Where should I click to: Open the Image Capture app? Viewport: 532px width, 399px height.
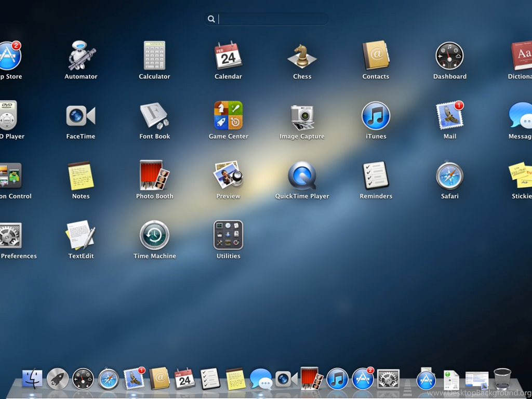click(x=302, y=117)
